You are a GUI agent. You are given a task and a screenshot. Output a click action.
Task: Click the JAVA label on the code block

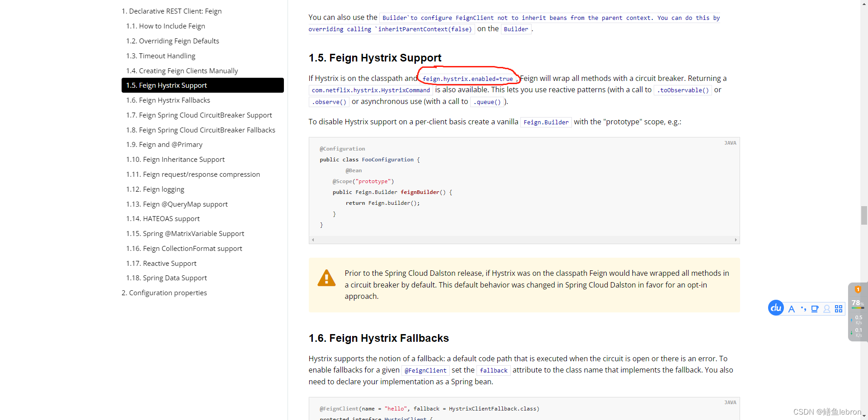point(731,143)
